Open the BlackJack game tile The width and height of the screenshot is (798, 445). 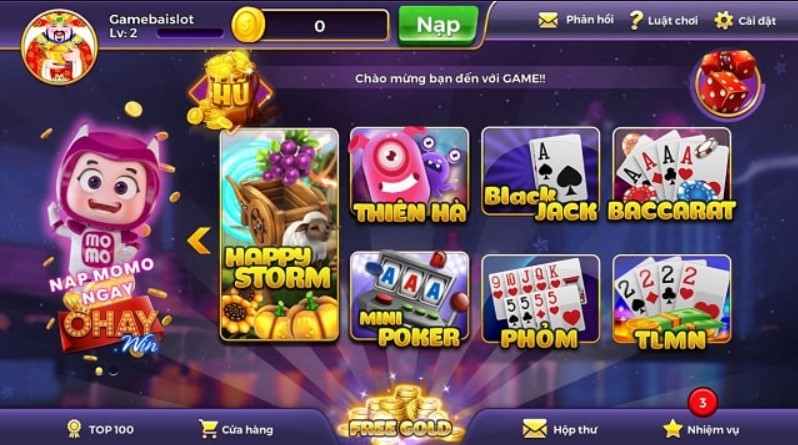tap(540, 174)
